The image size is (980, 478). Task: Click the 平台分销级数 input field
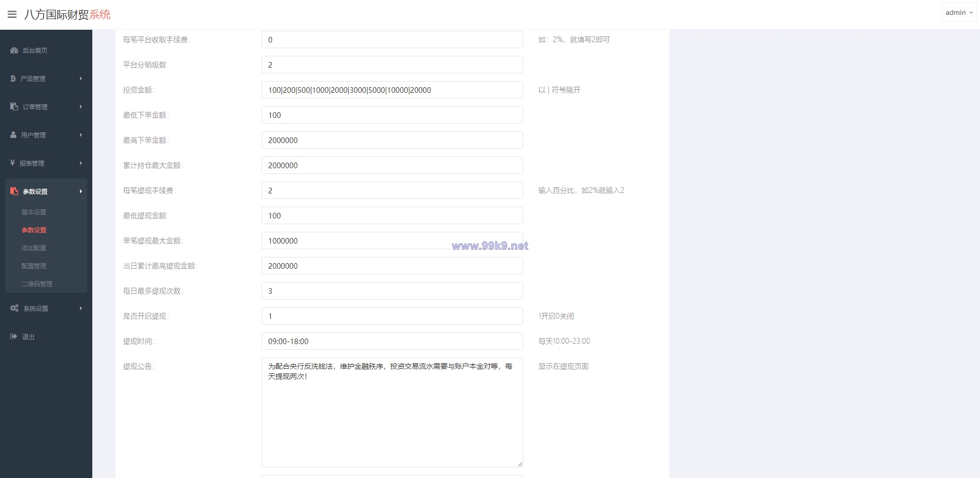392,65
